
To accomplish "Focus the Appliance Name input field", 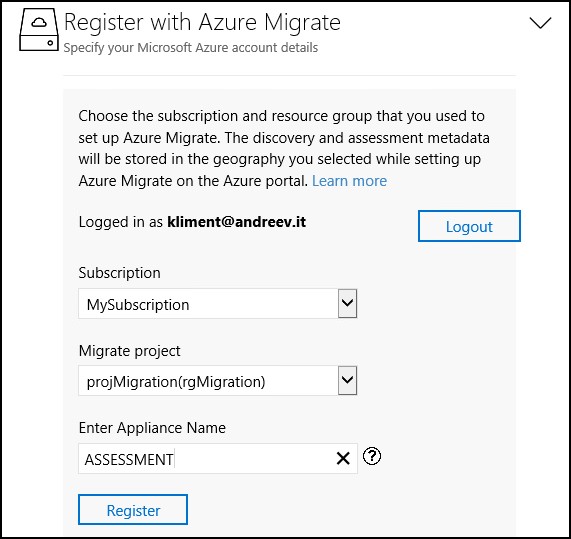I will tap(218, 459).
